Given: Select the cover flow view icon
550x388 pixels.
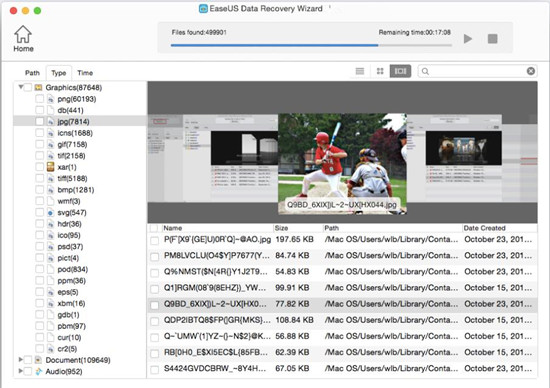Looking at the screenshot, I should click(400, 71).
